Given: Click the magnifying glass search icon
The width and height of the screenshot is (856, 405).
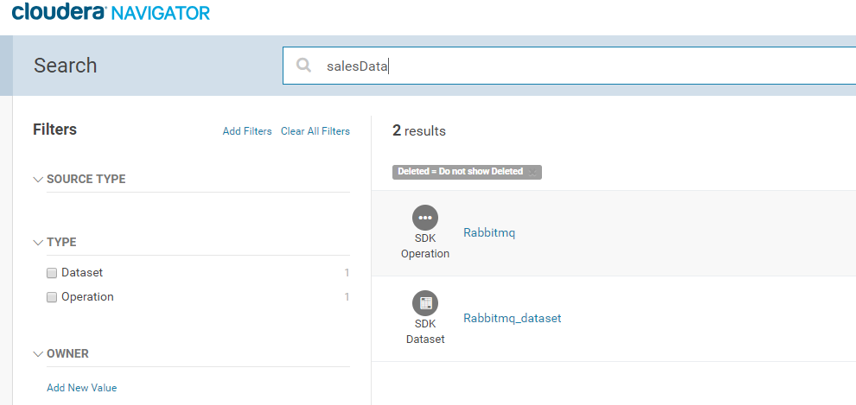Looking at the screenshot, I should (x=304, y=66).
